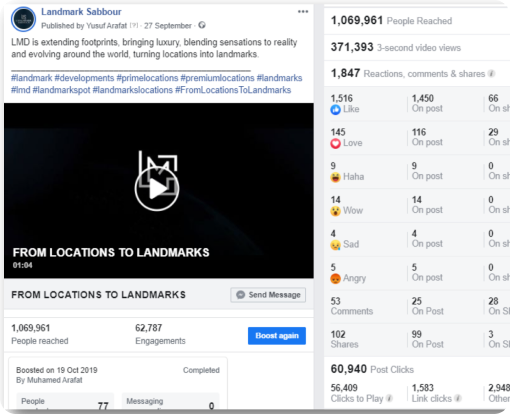Click the 1,069,961 People reached figure under the video
This screenshot has height=414, width=510.
click(x=31, y=328)
